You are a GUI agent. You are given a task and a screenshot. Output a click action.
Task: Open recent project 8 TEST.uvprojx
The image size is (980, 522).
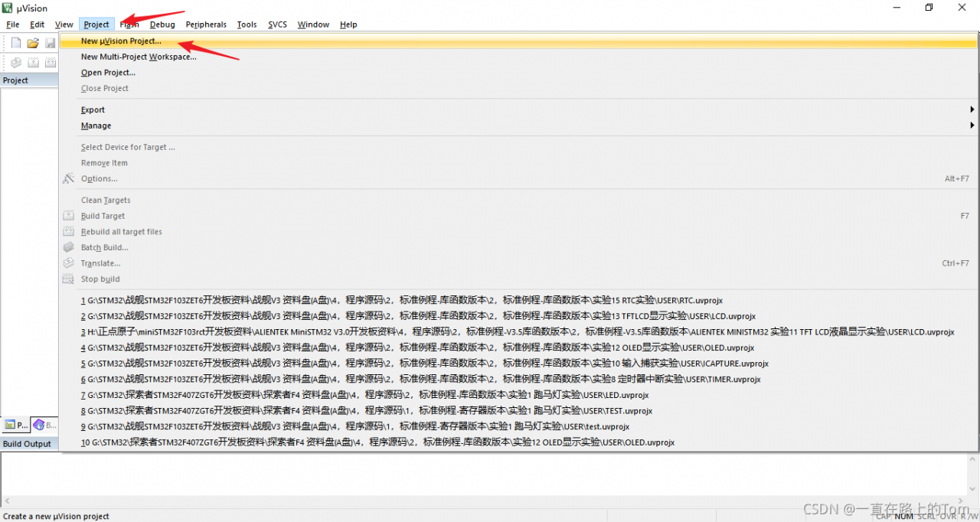(518, 411)
